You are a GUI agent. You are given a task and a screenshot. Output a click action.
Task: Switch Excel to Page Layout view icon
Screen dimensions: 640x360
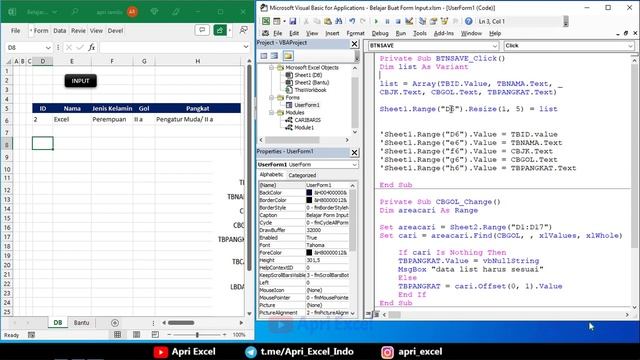click(136, 335)
